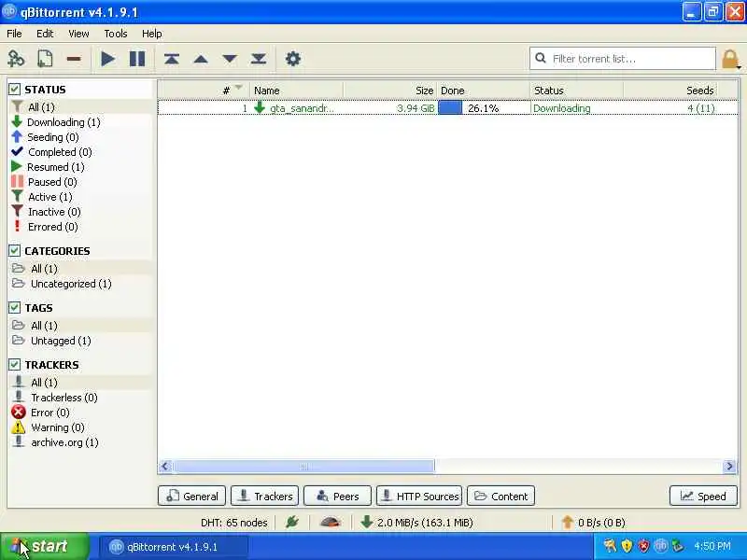Viewport: 747px width, 560px height.
Task: Click the scrollbar left arrow
Action: point(165,466)
